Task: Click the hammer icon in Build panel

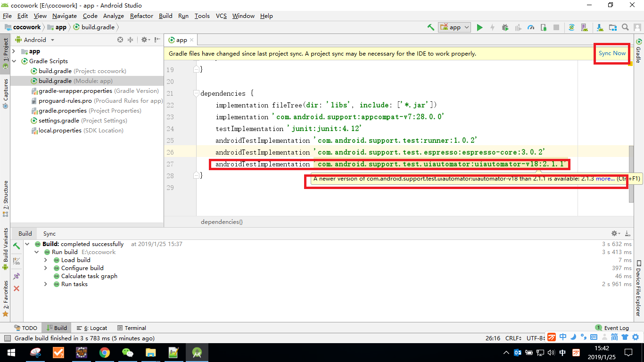Action: 17,246
